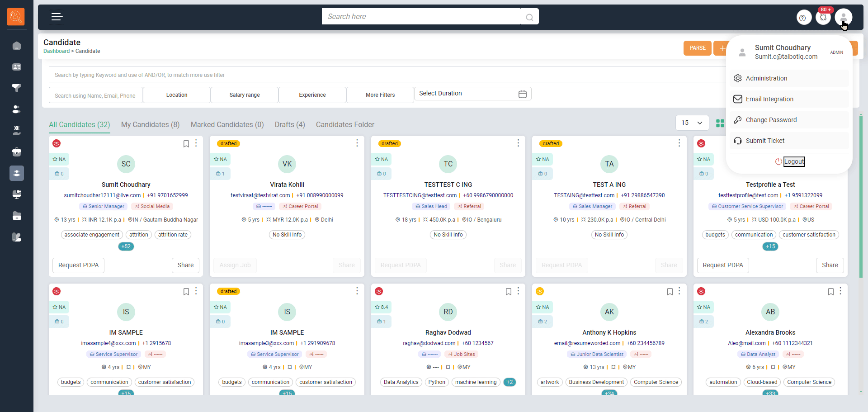The height and width of the screenshot is (412, 868).
Task: Expand the More Filters dropdown
Action: [x=380, y=95]
